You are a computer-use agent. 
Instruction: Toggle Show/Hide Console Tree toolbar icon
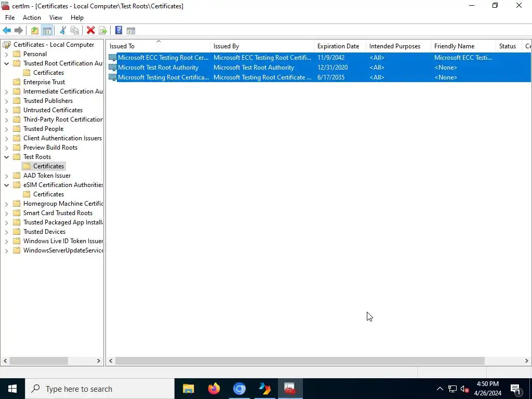(x=47, y=31)
